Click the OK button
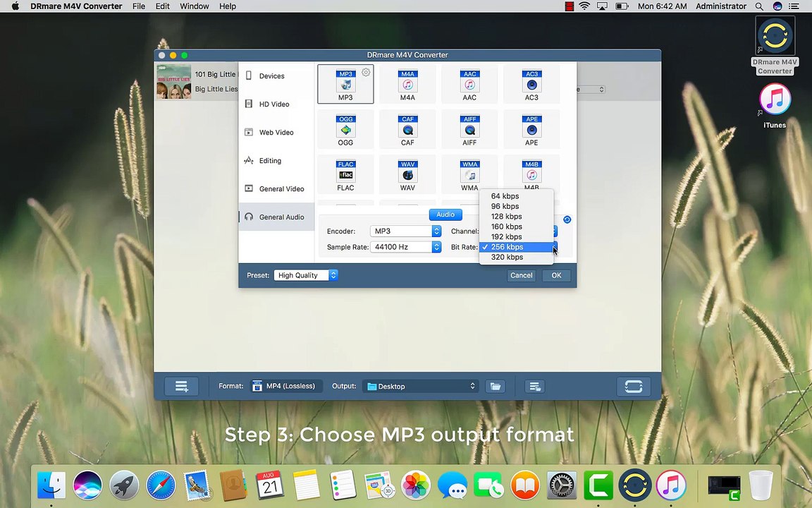 coord(556,275)
